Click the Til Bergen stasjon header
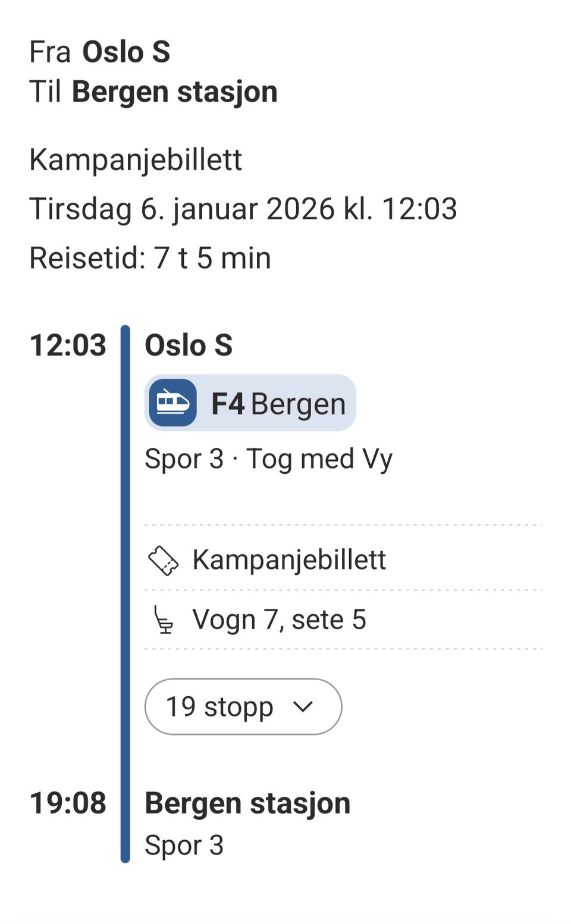Screen dimensions: 571x924 point(153,92)
